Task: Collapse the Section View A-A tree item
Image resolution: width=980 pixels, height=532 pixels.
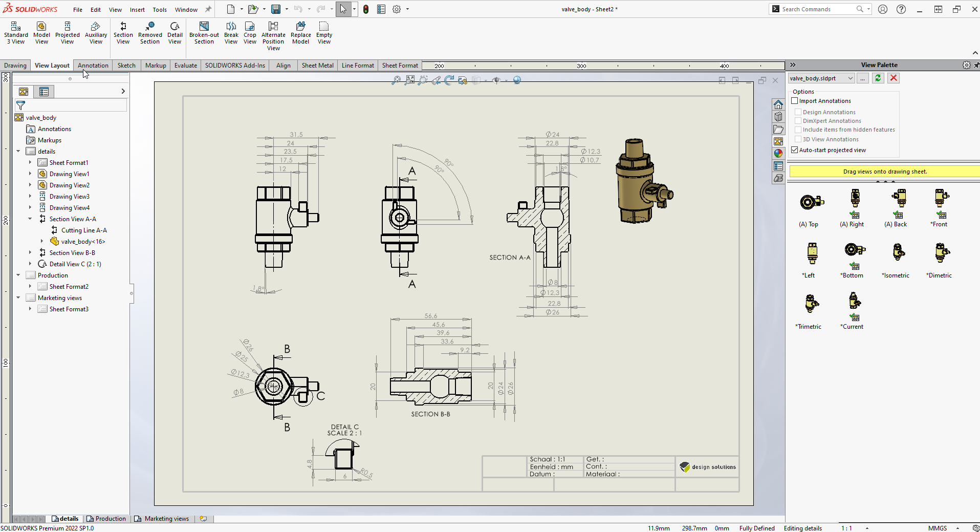Action: point(30,219)
